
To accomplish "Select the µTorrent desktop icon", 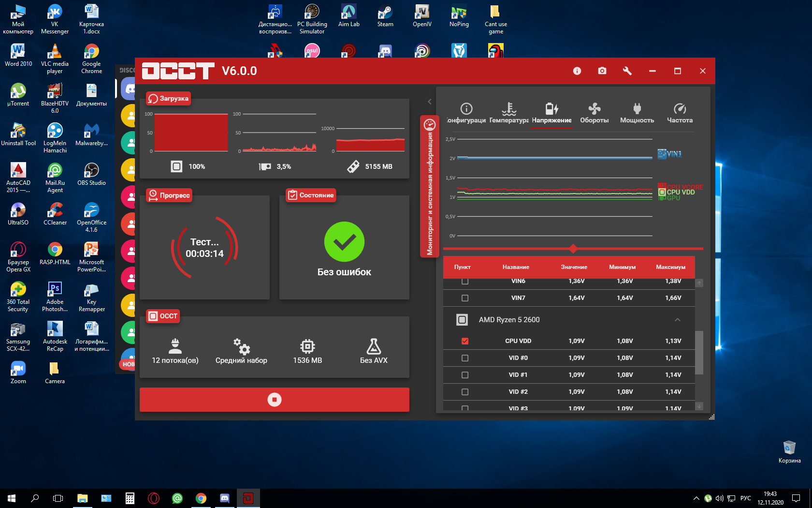I will pyautogui.click(x=18, y=95).
